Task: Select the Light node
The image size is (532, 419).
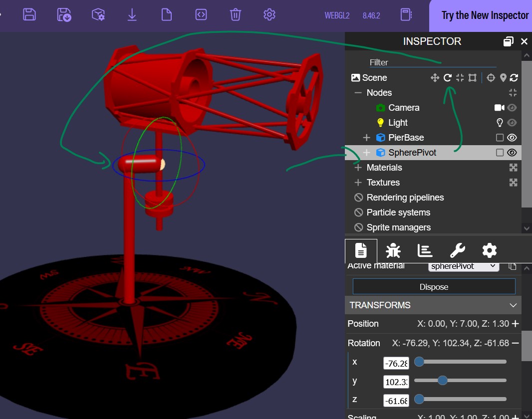Action: (398, 122)
